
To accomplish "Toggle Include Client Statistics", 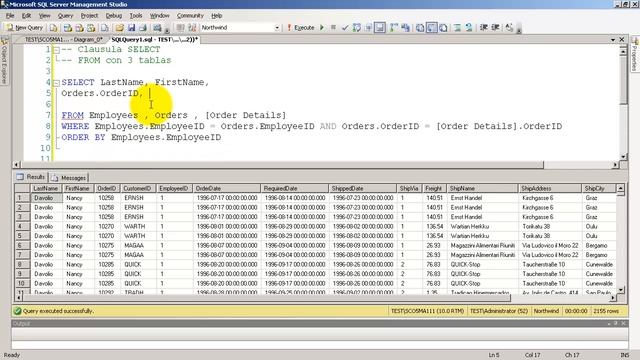I will [405, 28].
